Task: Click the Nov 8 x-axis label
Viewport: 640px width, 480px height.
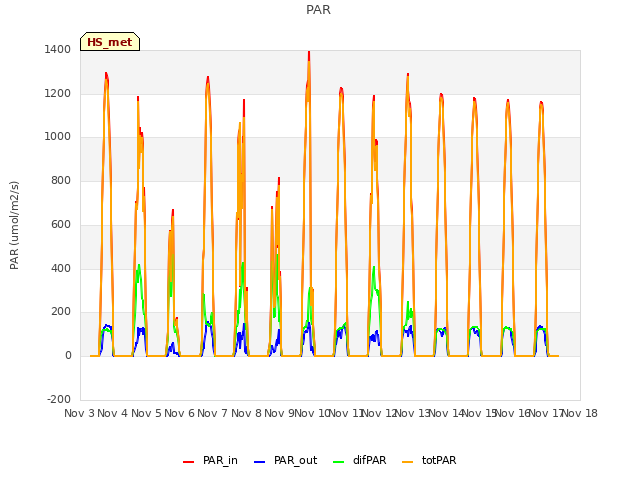Action: click(246, 413)
